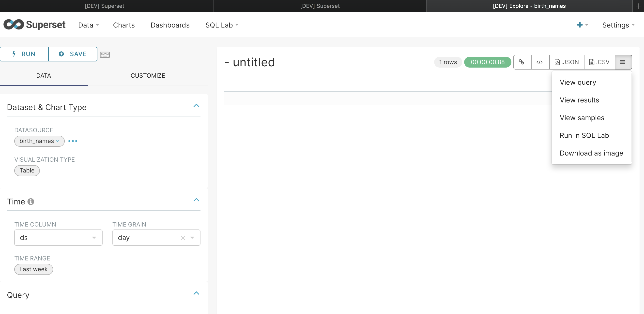
Task: Click the SAVE button
Action: [x=73, y=54]
